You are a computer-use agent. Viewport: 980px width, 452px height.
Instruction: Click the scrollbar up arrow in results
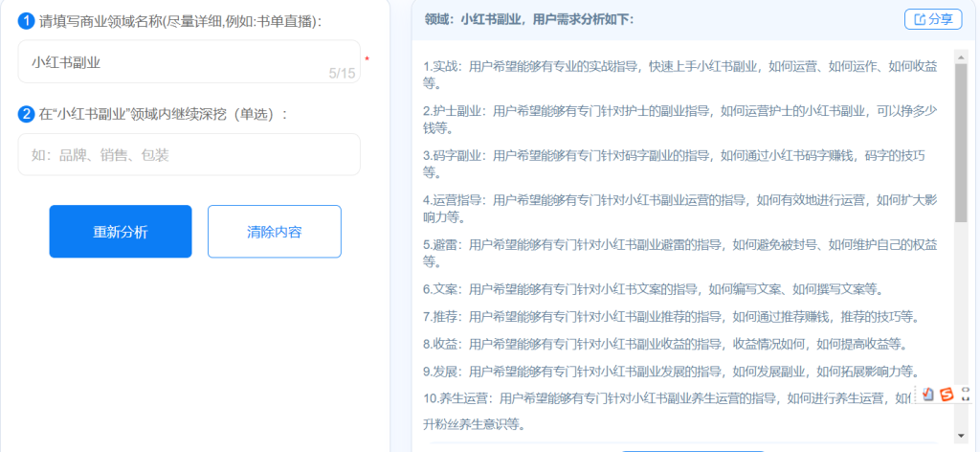[961, 56]
